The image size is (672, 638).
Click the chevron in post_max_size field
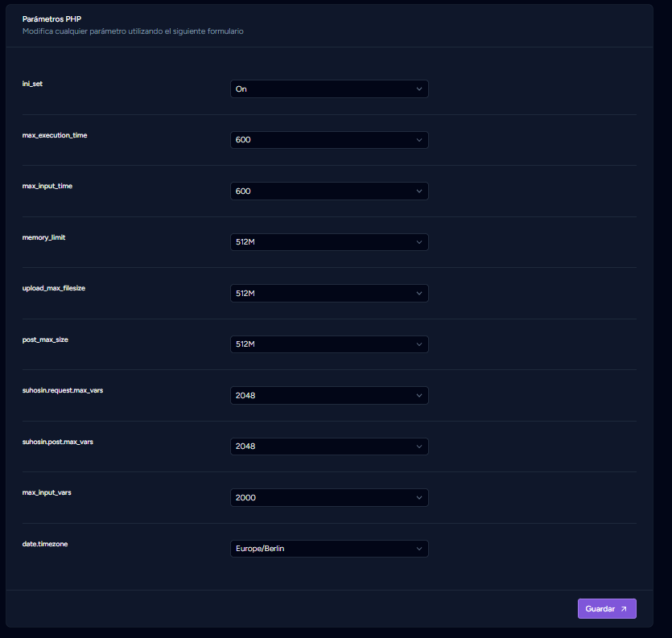[x=419, y=344]
